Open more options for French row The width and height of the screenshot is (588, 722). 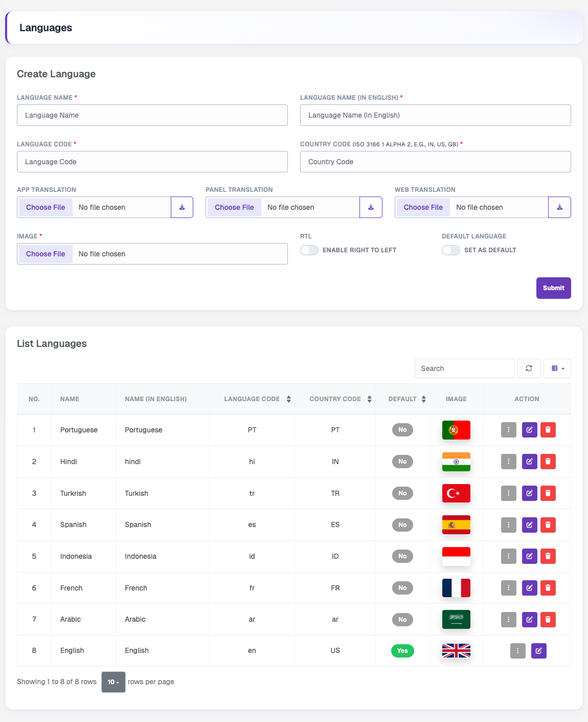click(509, 588)
